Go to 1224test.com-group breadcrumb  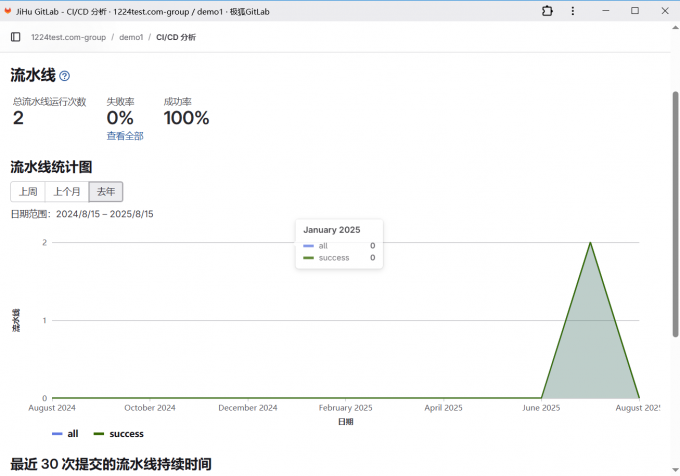[68, 37]
